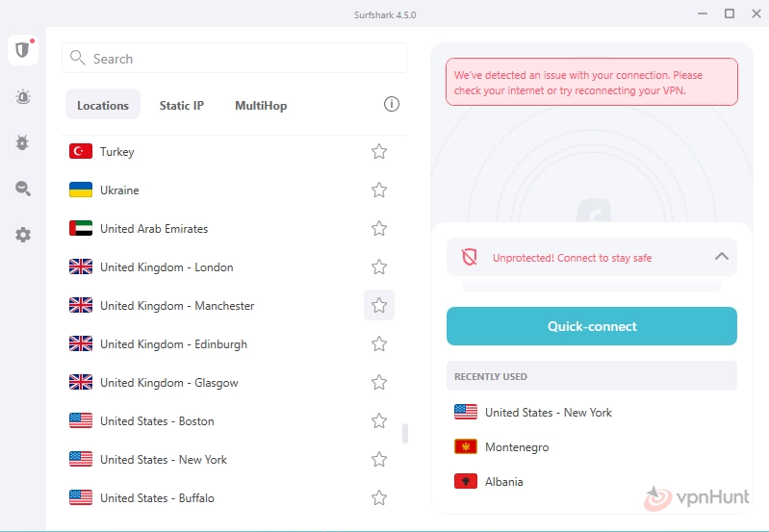Screen dimensions: 769x532
Task: Favorite Turkey with its star
Action: [379, 151]
